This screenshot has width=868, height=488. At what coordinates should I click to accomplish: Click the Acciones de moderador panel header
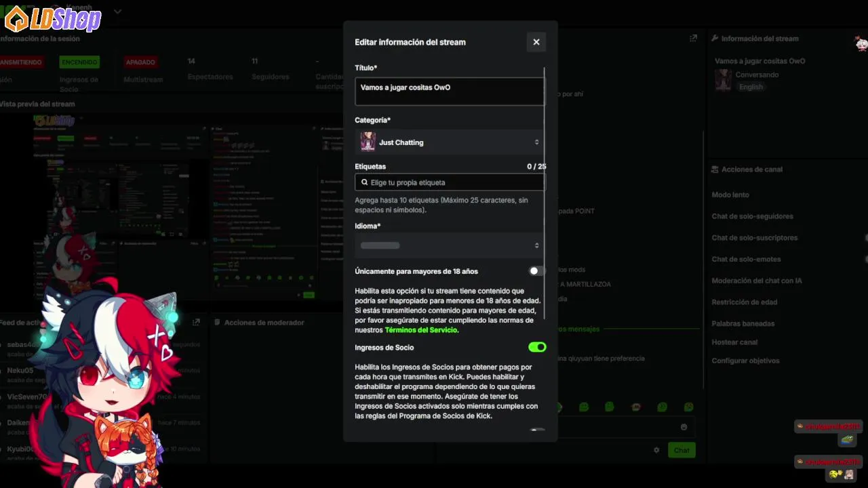[x=264, y=323]
